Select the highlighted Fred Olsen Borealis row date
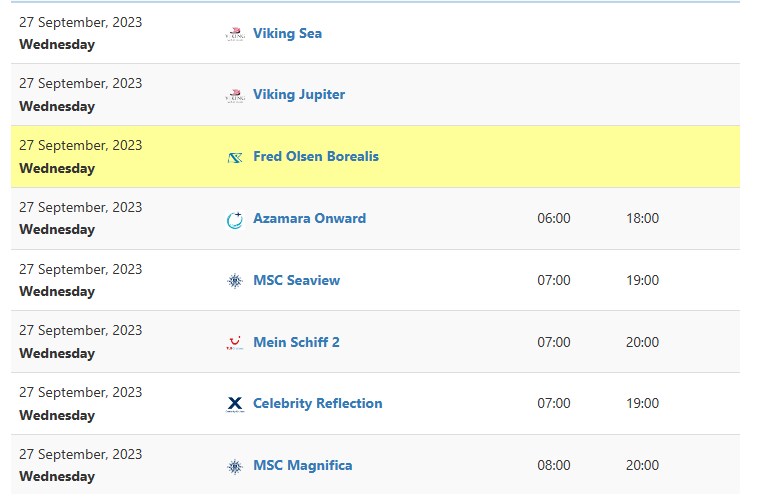 coord(81,145)
